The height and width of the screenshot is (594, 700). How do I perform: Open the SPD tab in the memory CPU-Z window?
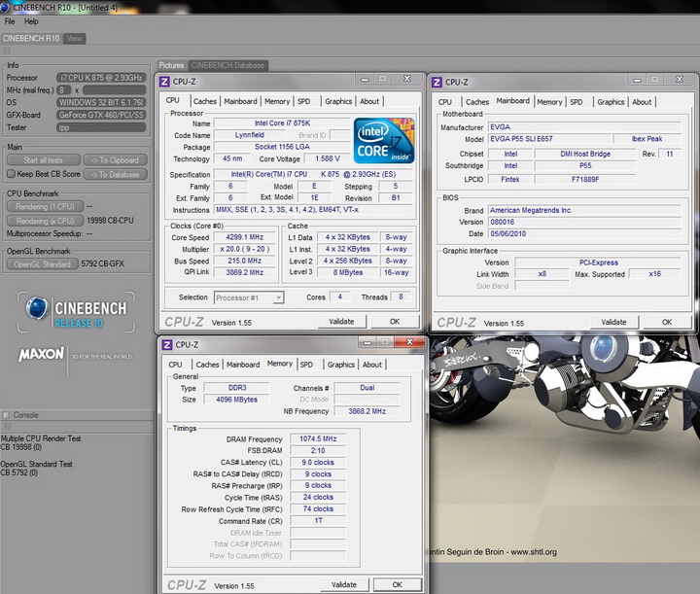coord(306,365)
